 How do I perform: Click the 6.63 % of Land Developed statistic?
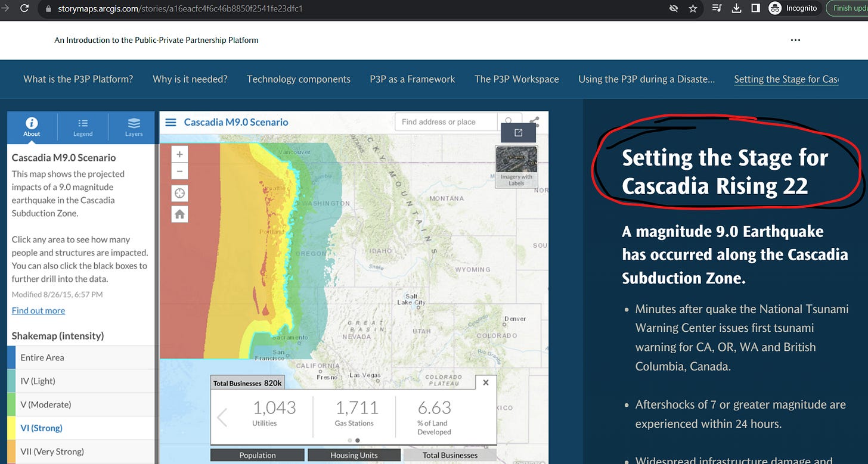tap(434, 417)
